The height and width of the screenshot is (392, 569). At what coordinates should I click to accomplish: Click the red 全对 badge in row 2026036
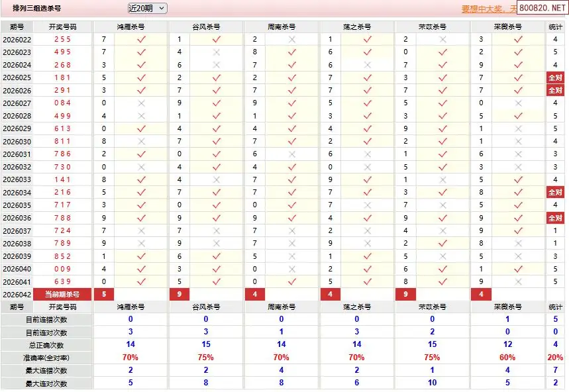(x=555, y=218)
